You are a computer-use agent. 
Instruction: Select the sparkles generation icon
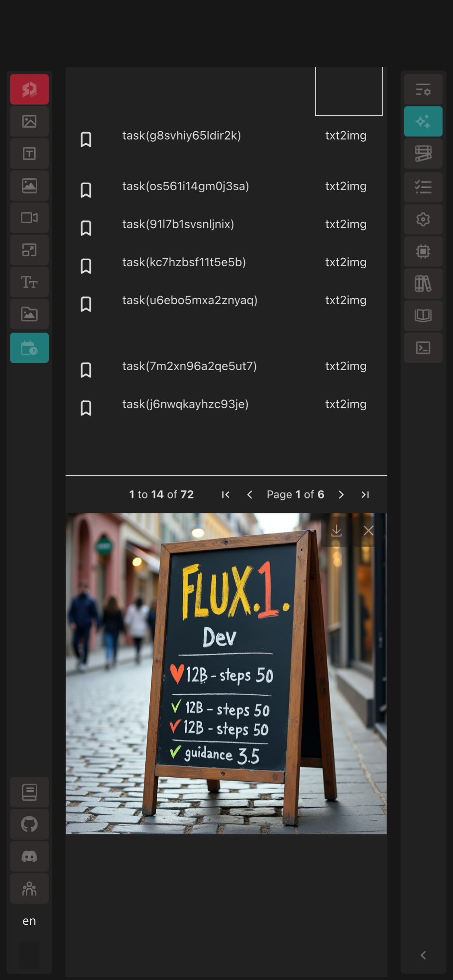pos(423,121)
